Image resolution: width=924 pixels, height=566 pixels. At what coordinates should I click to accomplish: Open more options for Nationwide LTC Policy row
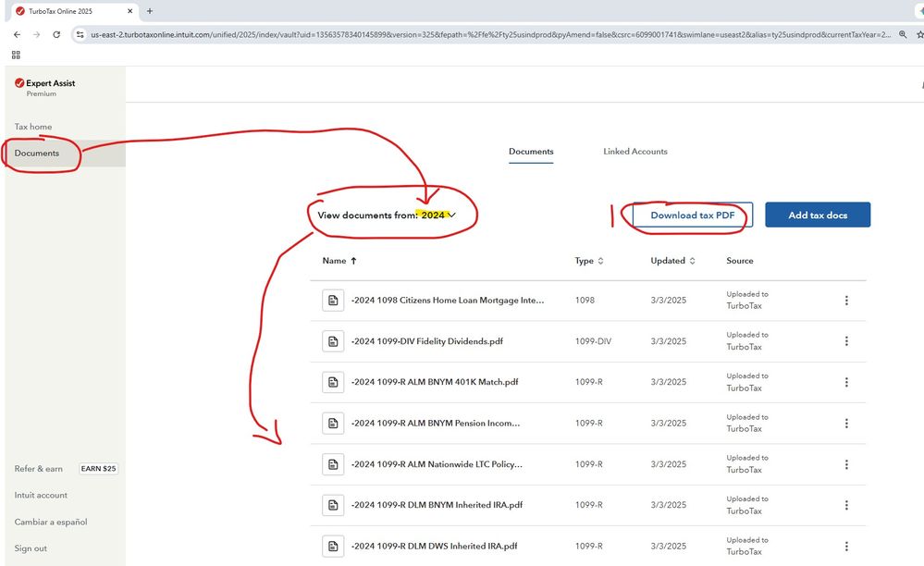[x=846, y=464]
